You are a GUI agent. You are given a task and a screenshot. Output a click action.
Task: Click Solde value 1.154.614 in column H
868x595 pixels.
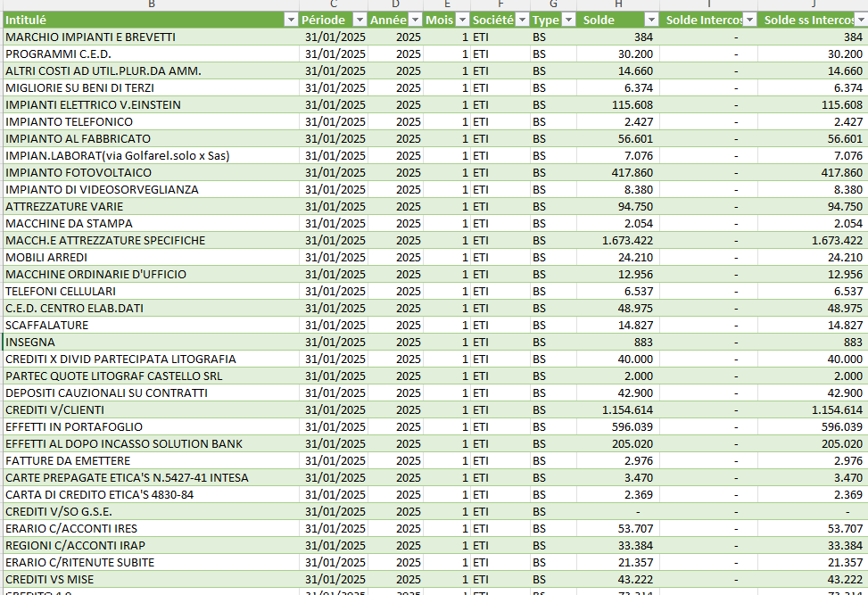pos(628,410)
